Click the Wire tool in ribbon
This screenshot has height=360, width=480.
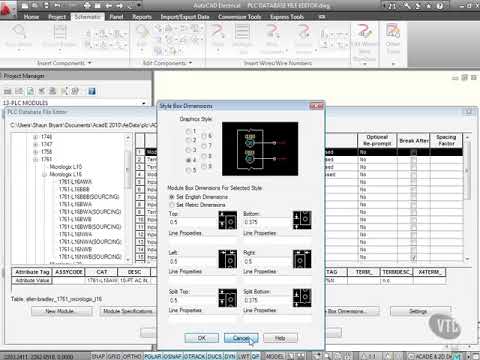pos(218,37)
